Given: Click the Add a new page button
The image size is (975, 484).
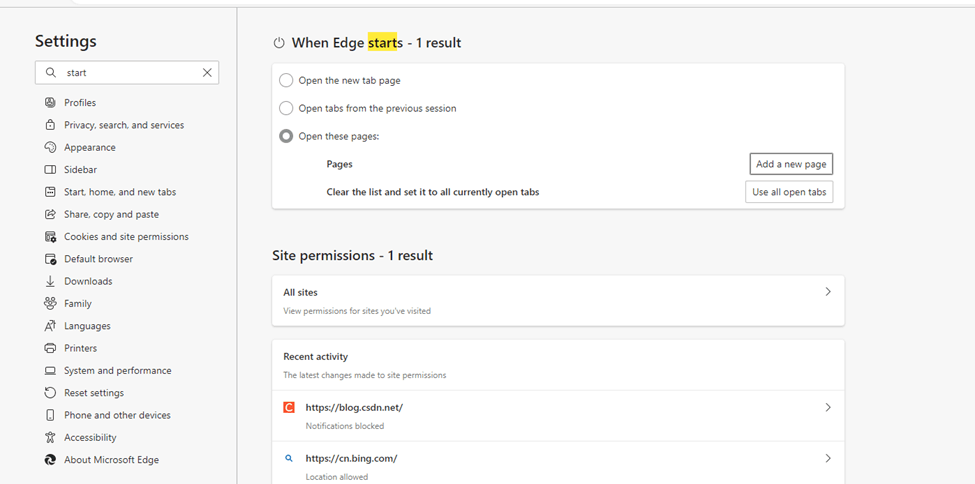Looking at the screenshot, I should coord(791,164).
